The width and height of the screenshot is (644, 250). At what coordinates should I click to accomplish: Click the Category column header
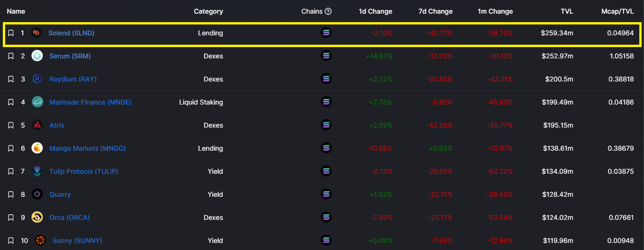coord(208,11)
